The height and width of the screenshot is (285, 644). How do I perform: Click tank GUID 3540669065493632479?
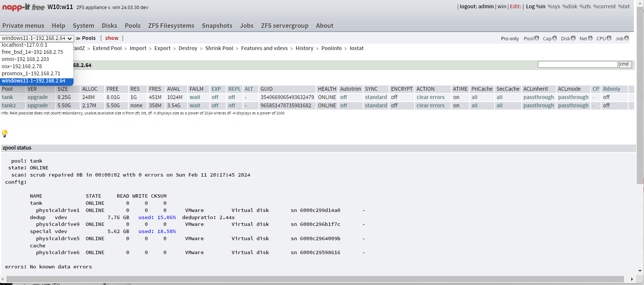[287, 97]
